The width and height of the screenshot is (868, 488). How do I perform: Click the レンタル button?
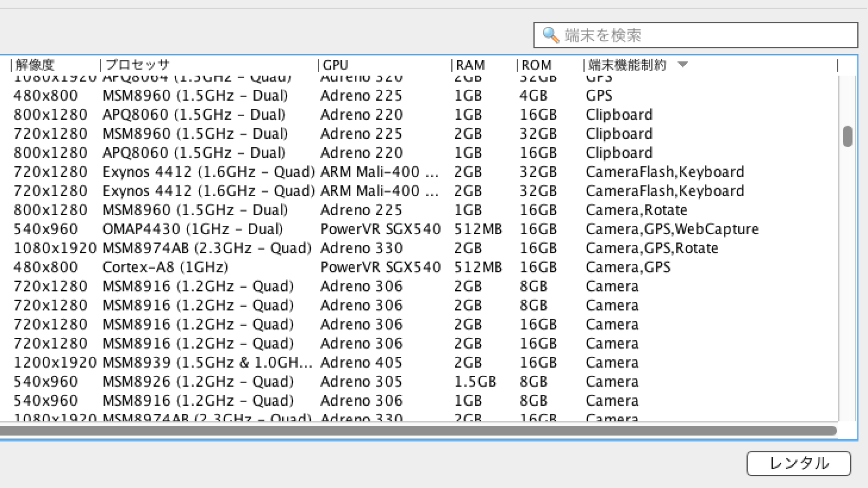(798, 463)
